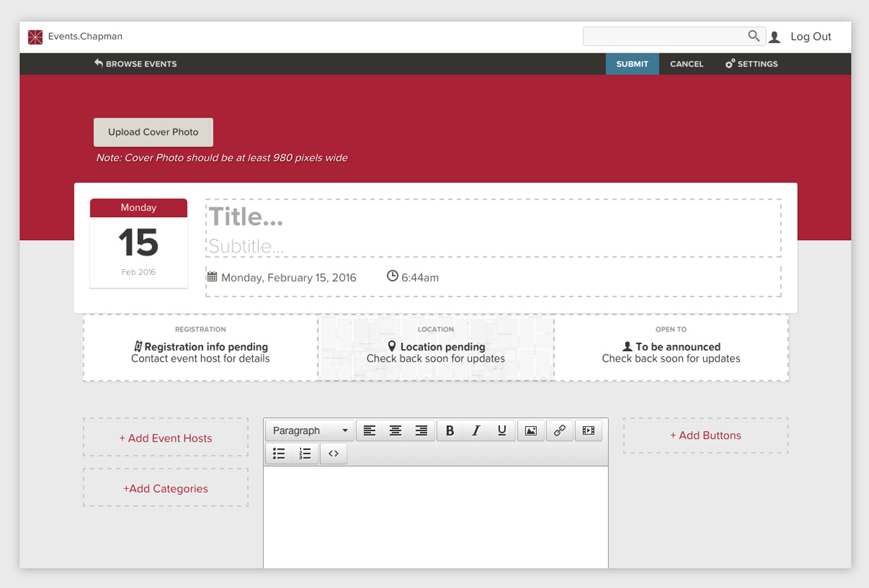Insert a hyperlink with the link icon
This screenshot has height=588, width=869.
click(x=560, y=431)
